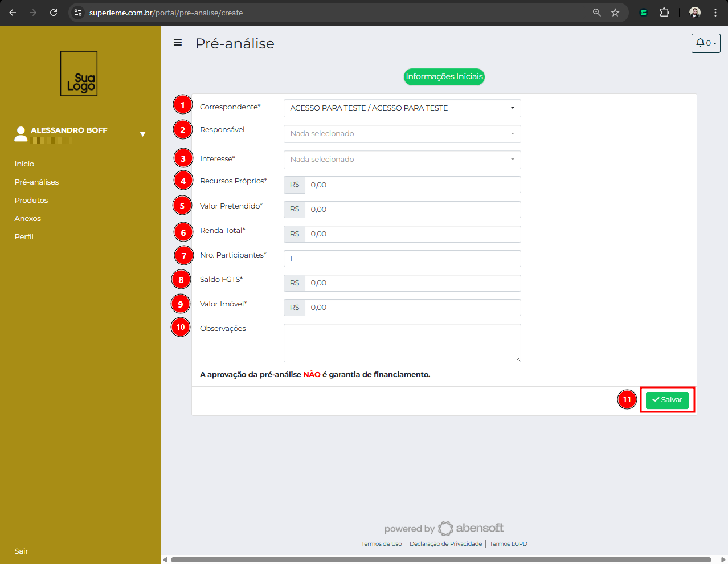
Task: Expand the Correspondente dropdown
Action: coord(402,108)
